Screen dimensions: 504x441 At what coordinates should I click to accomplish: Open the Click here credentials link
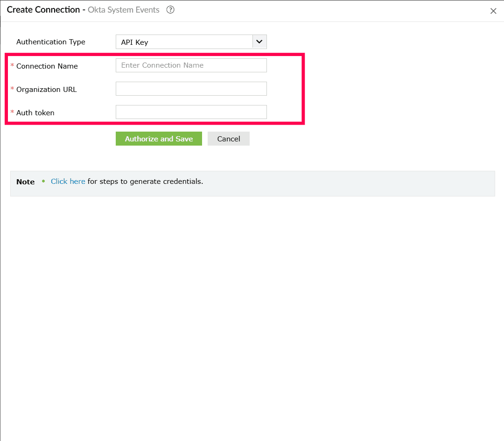[x=68, y=181]
